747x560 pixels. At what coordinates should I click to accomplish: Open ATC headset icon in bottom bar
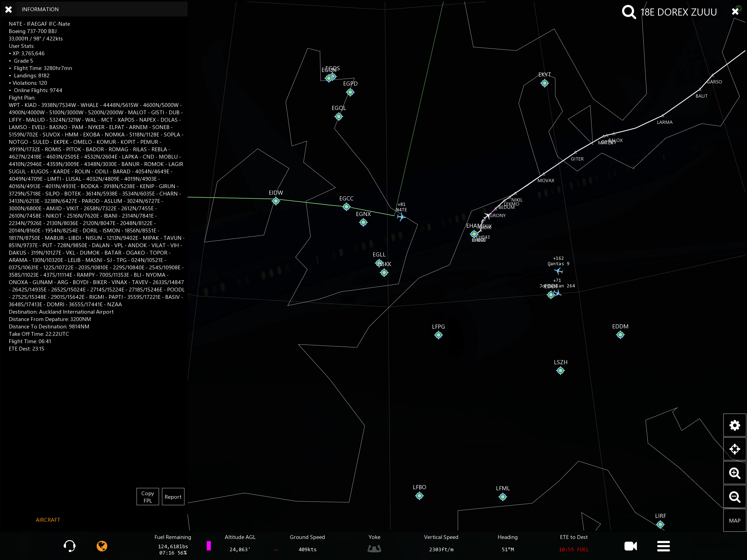coord(69,546)
